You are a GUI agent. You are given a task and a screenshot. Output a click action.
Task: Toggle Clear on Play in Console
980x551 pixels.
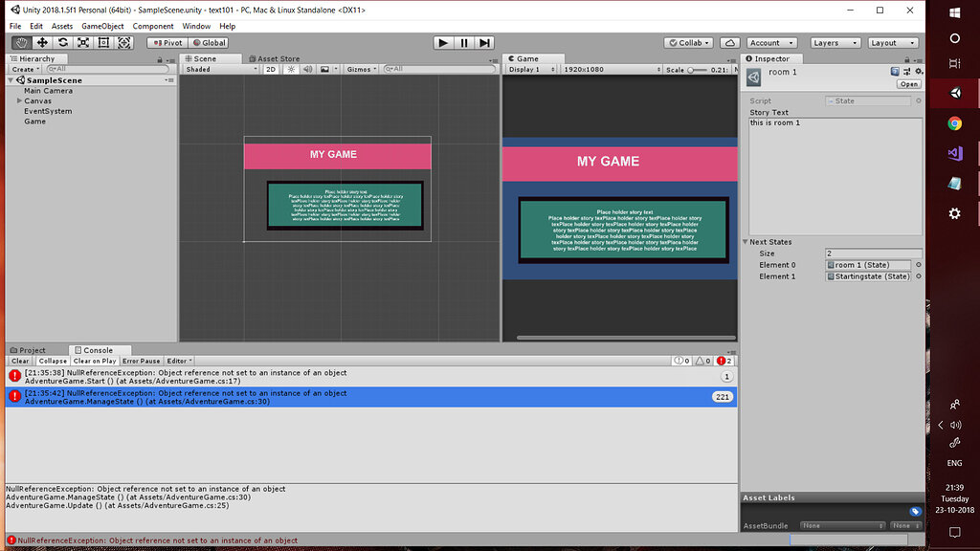[95, 361]
